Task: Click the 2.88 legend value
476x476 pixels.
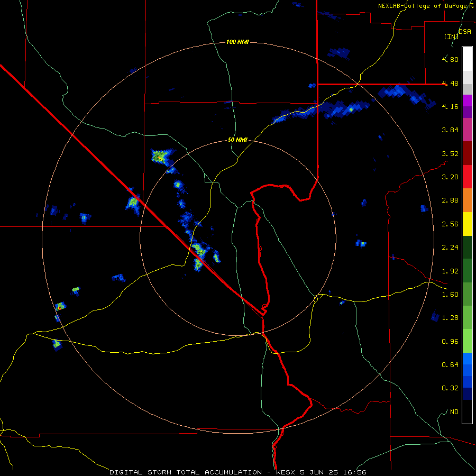Action: click(x=450, y=200)
